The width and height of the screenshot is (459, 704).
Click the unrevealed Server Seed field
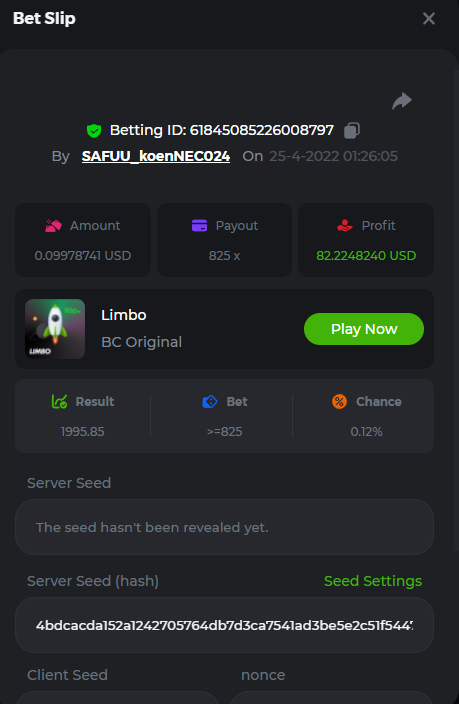(x=225, y=527)
